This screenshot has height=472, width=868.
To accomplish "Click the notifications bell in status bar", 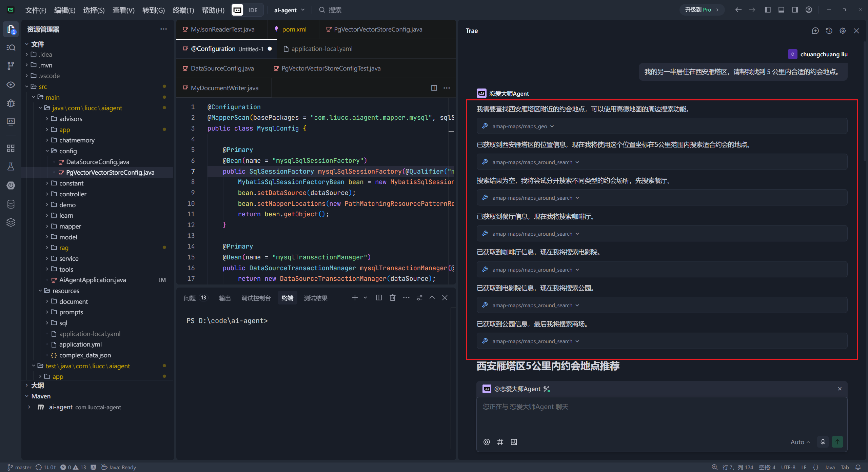I will [x=858, y=467].
